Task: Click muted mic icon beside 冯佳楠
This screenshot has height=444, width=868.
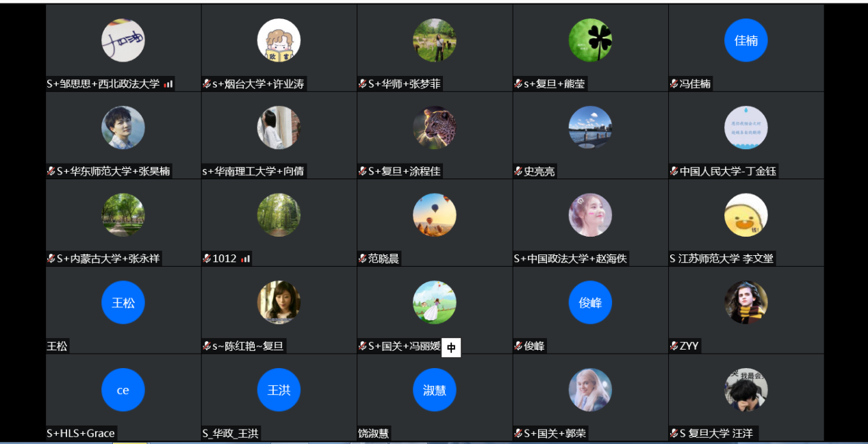Action: coord(674,84)
